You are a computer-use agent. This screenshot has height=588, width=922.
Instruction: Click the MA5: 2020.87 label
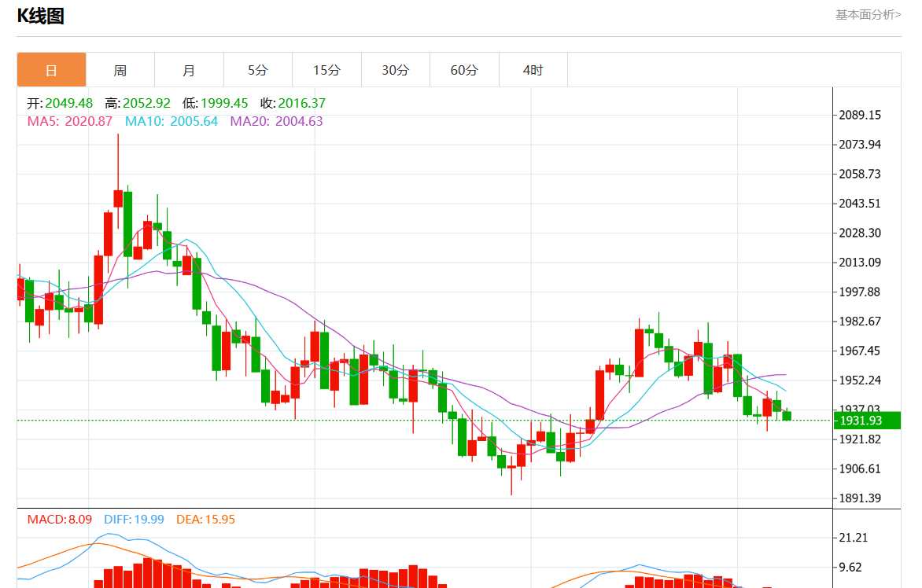pyautogui.click(x=69, y=122)
